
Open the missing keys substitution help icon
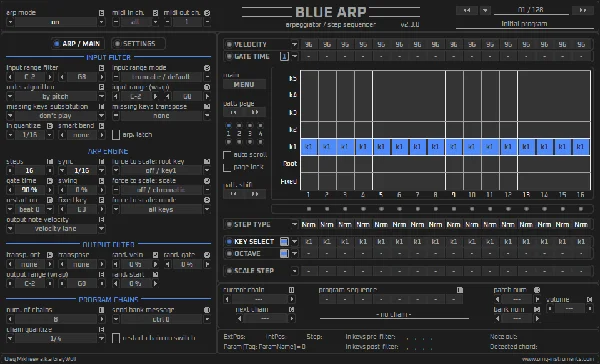(101, 106)
